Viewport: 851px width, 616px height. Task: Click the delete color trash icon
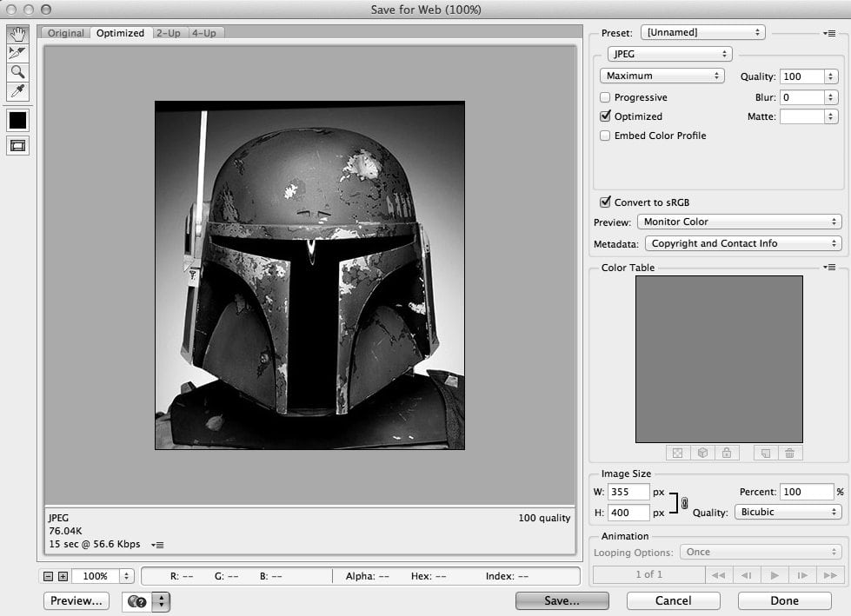[790, 453]
